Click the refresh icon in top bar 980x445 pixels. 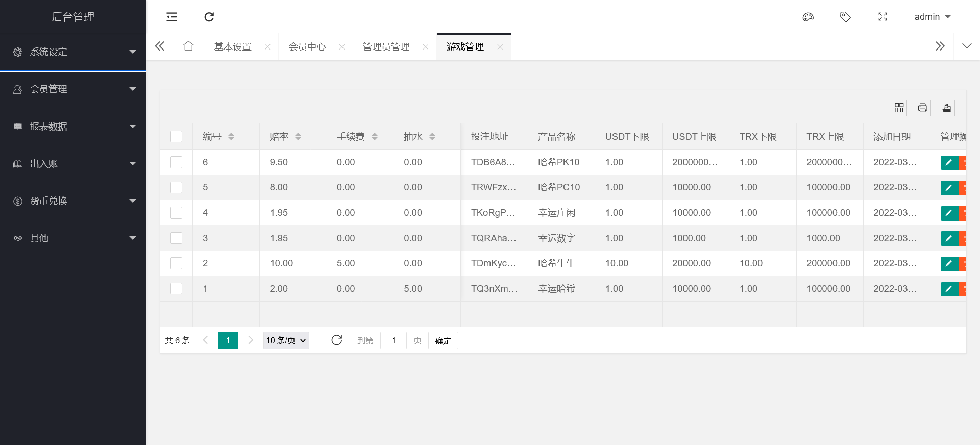click(209, 17)
